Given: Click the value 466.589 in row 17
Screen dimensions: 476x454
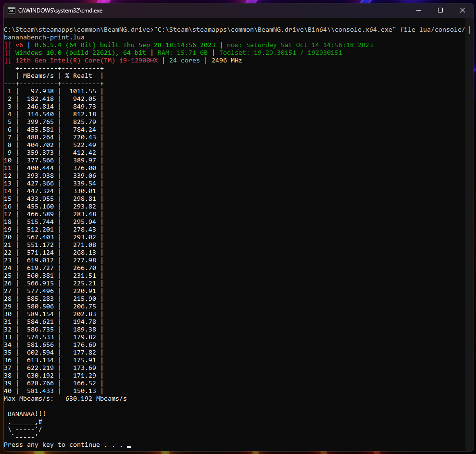Looking at the screenshot, I should click(x=40, y=214).
